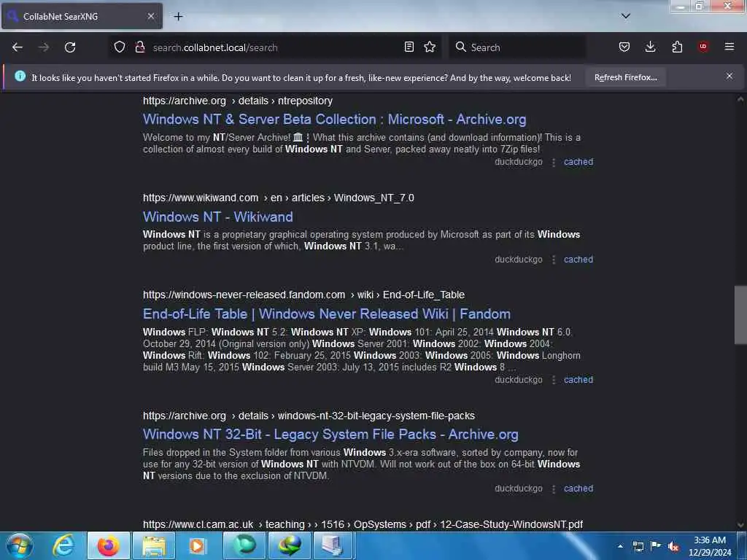Click the archive.org legacy-system-file-packs URL text
Viewport: 747px width, 560px height.
click(x=309, y=416)
